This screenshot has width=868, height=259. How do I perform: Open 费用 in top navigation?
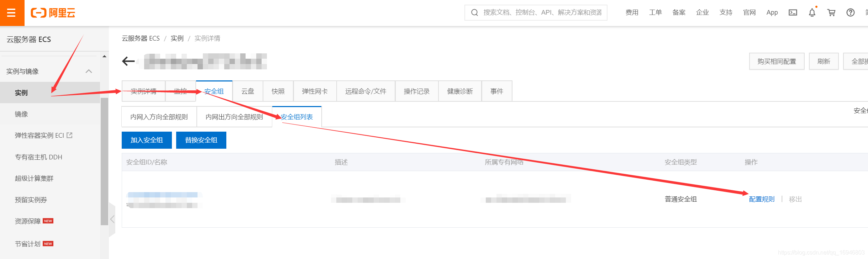click(632, 12)
